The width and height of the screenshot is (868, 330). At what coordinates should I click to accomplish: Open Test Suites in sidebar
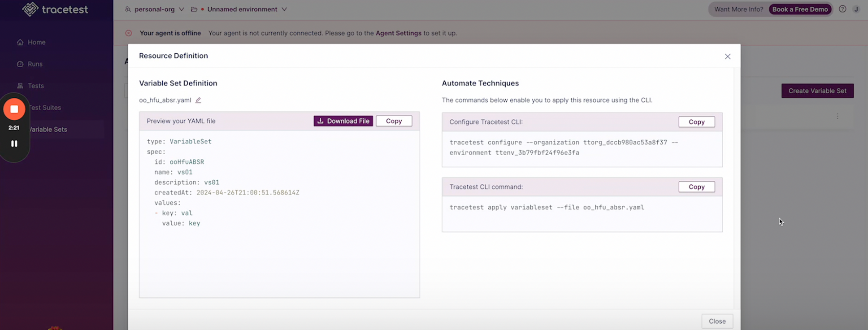(45, 108)
